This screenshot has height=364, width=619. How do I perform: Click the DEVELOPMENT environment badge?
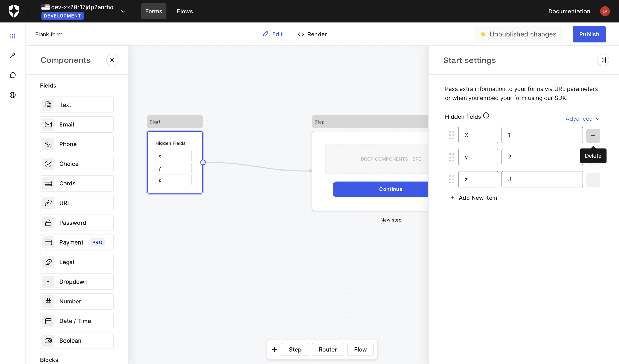[62, 16]
